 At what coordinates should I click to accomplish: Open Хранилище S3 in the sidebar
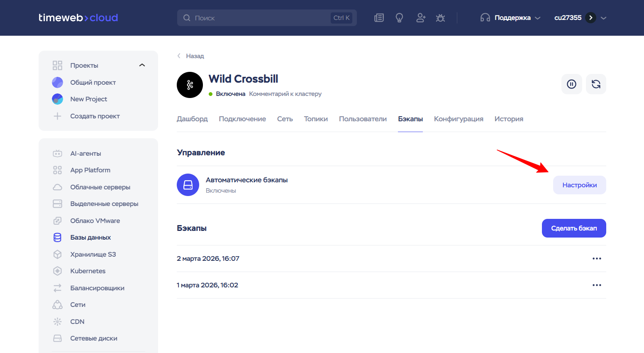click(x=93, y=254)
